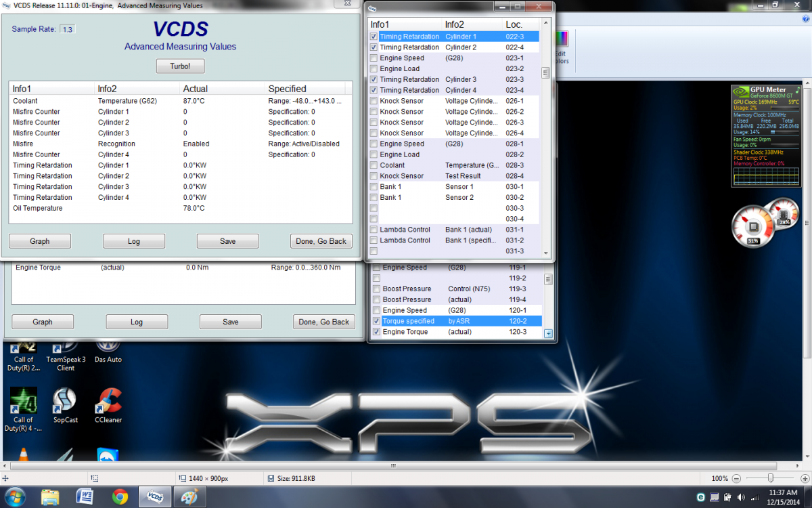This screenshot has width=812, height=508.
Task: Click the Info2 header in measuring values table
Action: pyautogui.click(x=107, y=89)
